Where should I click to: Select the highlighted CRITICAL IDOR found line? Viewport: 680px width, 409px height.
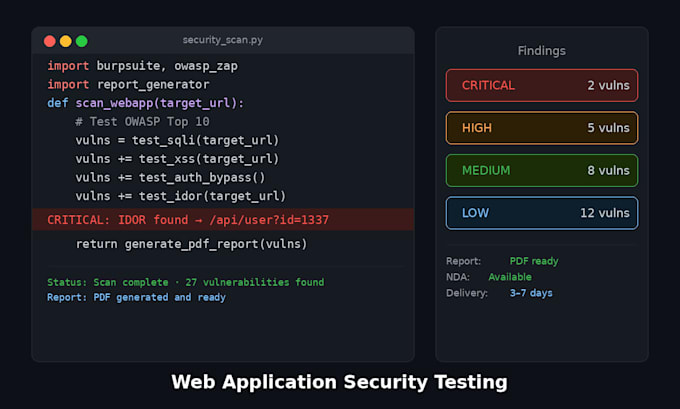[x=223, y=219]
